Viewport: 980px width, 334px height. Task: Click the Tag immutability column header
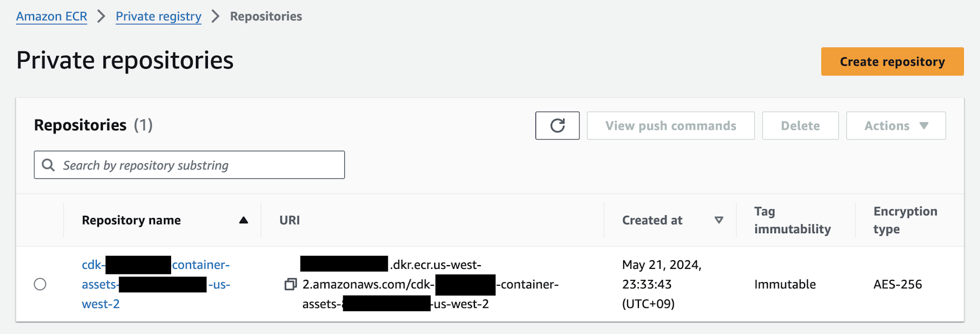(x=792, y=220)
